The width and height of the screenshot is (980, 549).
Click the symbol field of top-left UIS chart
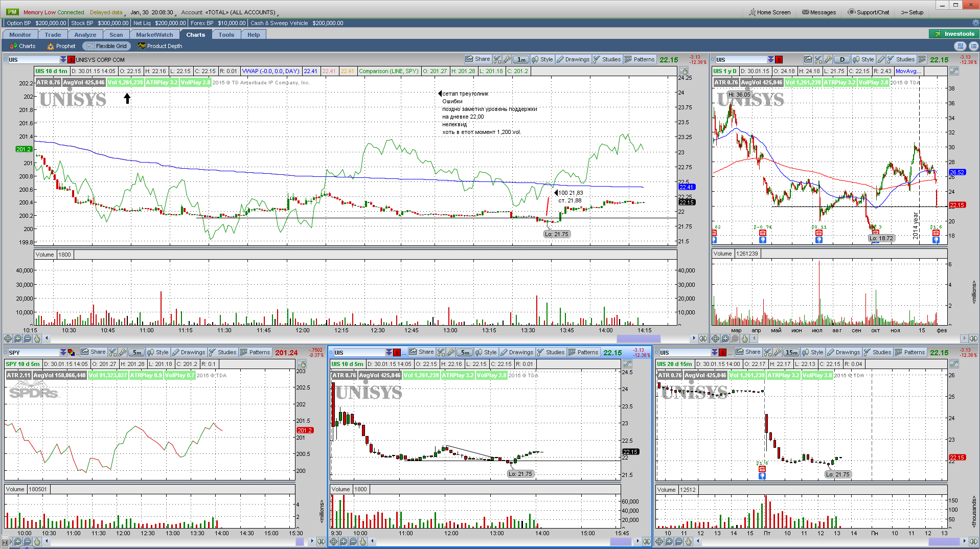[33, 60]
